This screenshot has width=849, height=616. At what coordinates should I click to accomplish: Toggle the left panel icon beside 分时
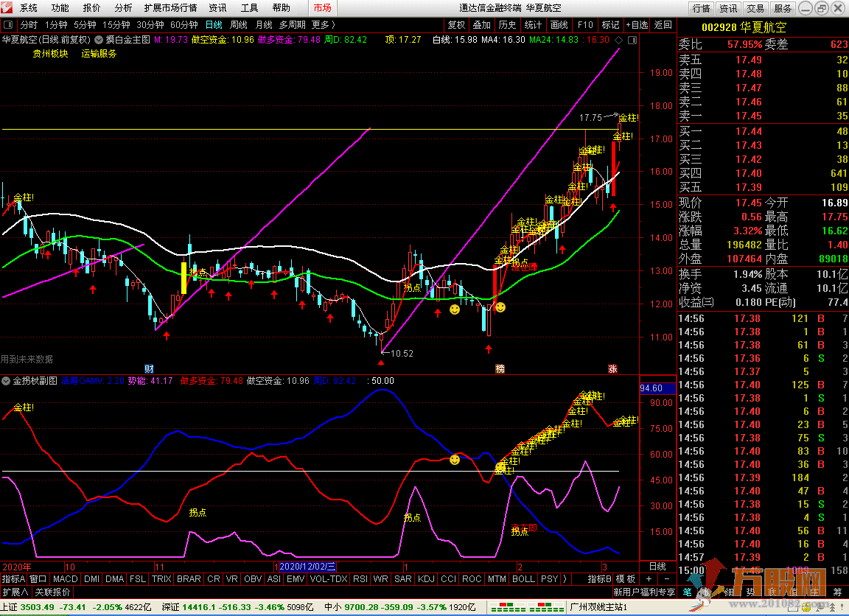tap(8, 25)
